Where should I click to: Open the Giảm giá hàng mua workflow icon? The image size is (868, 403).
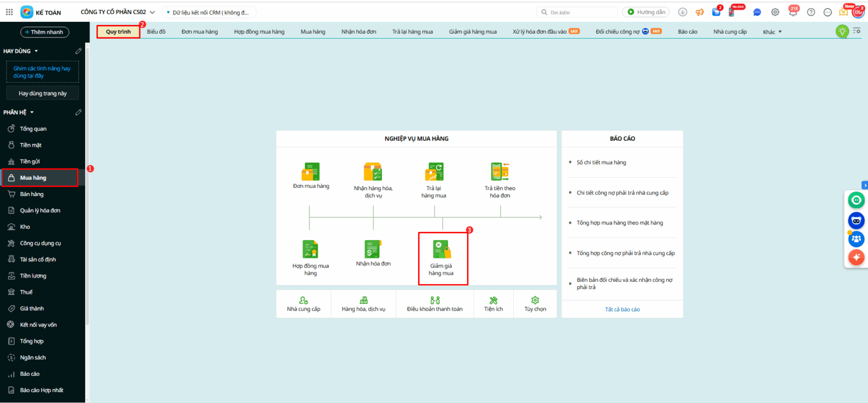(442, 250)
